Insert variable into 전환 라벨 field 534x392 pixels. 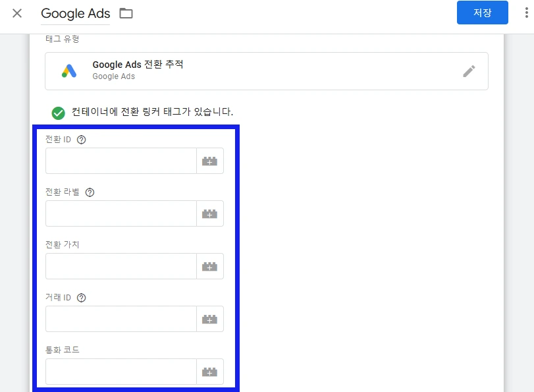(210, 213)
